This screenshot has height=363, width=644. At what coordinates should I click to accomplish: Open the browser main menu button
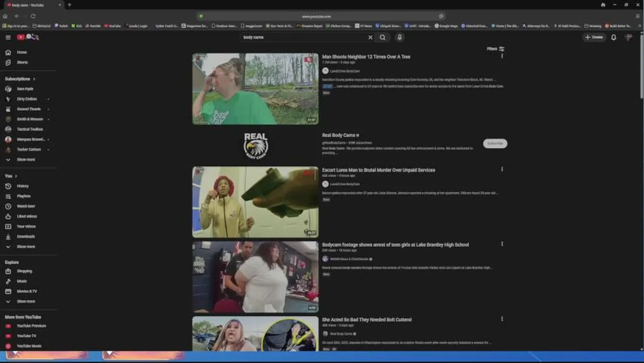[x=637, y=16]
